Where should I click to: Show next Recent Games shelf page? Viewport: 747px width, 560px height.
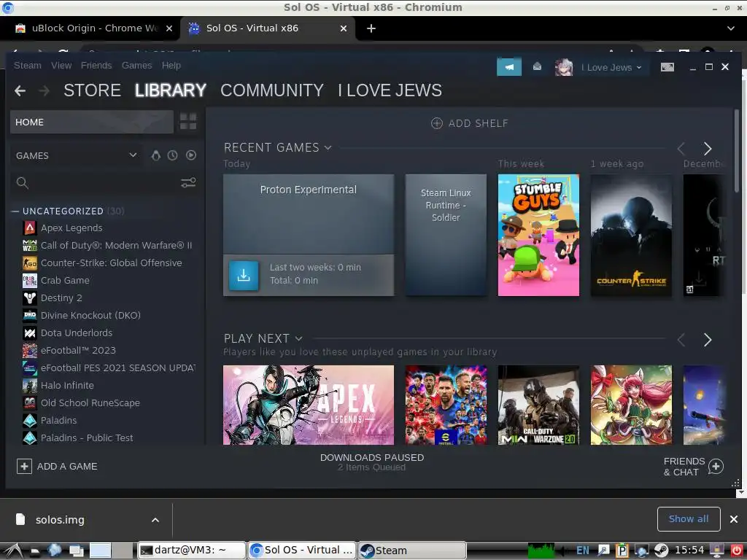click(708, 149)
